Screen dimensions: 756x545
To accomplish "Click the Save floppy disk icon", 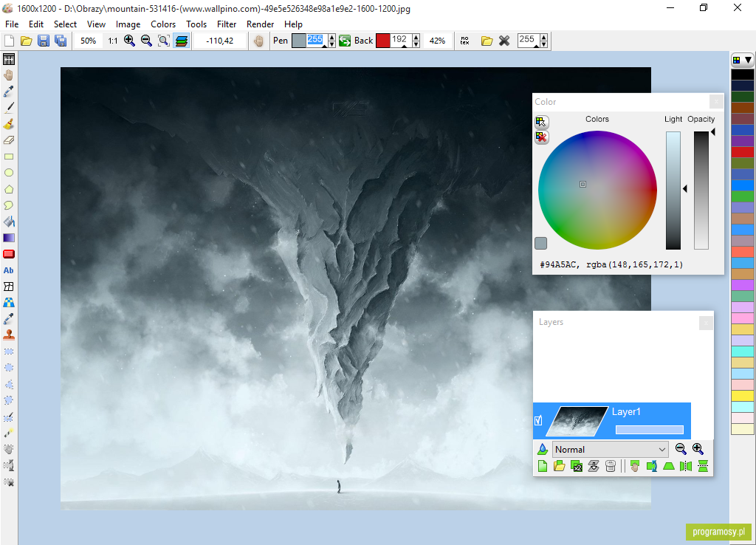I will (x=44, y=41).
